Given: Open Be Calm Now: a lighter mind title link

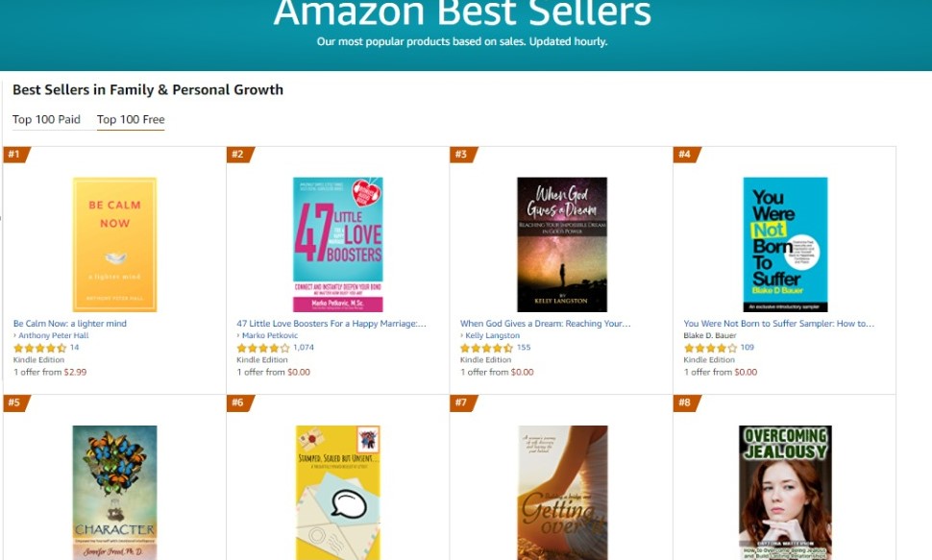Looking at the screenshot, I should pos(70,324).
